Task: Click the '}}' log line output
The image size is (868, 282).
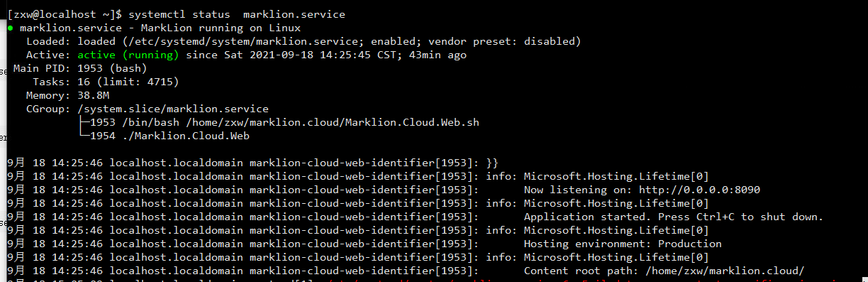Action: coord(493,163)
